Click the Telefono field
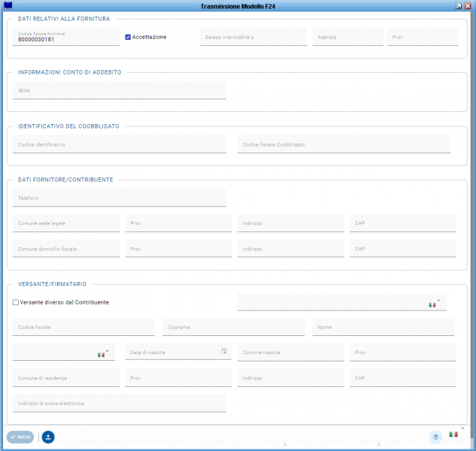This screenshot has width=476, height=451. (120, 198)
